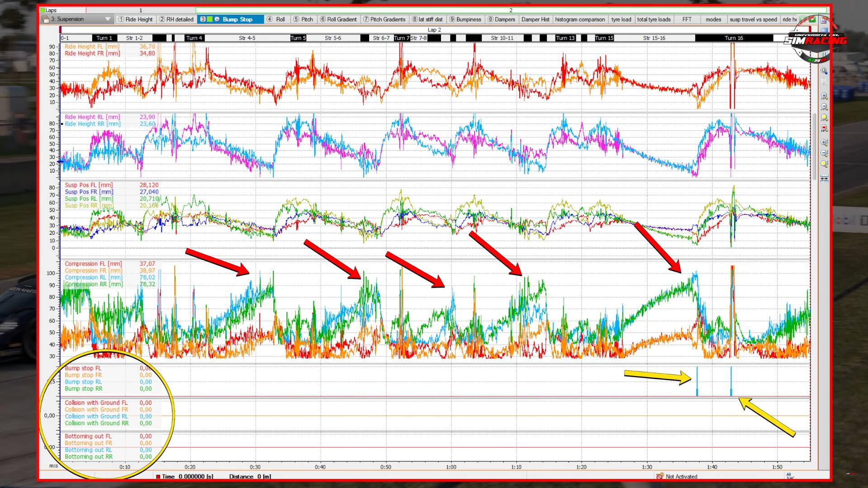Click the yellow horizontal zoom-to-fit icon
The width and height of the screenshot is (868, 488).
point(824,118)
